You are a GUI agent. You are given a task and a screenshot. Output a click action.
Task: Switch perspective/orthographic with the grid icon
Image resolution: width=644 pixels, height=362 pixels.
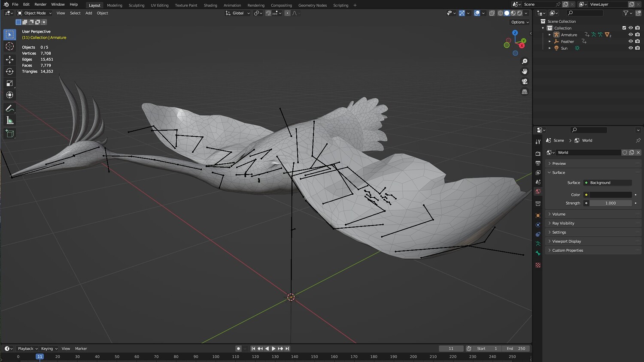pos(525,92)
